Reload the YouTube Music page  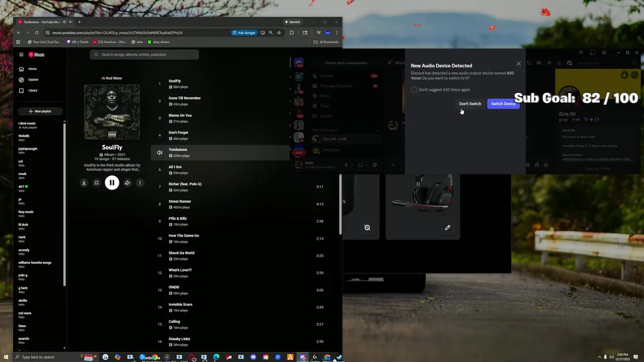tap(37, 33)
